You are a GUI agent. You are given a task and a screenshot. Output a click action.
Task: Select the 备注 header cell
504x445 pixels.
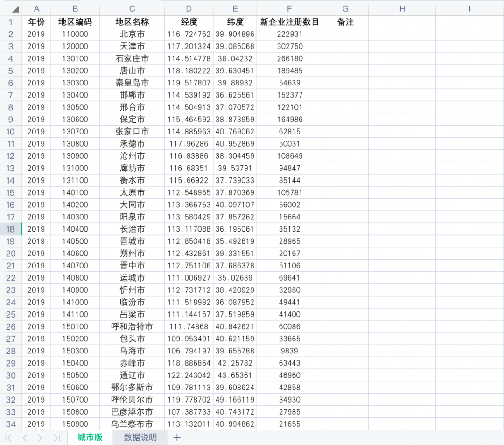pos(345,21)
